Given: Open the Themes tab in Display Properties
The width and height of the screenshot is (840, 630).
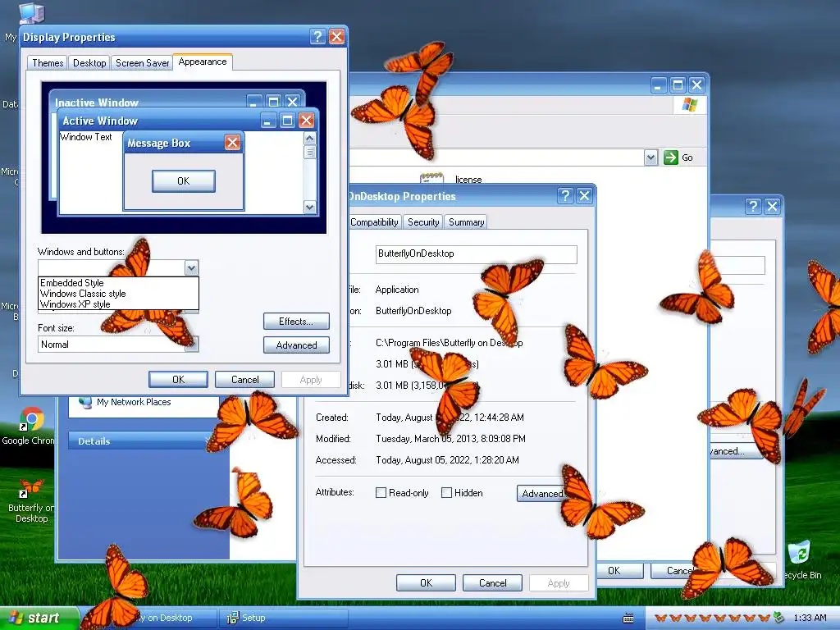Looking at the screenshot, I should tap(47, 62).
